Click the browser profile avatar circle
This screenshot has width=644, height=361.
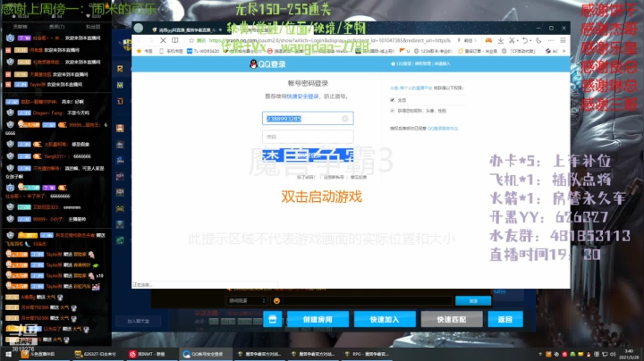click(139, 28)
